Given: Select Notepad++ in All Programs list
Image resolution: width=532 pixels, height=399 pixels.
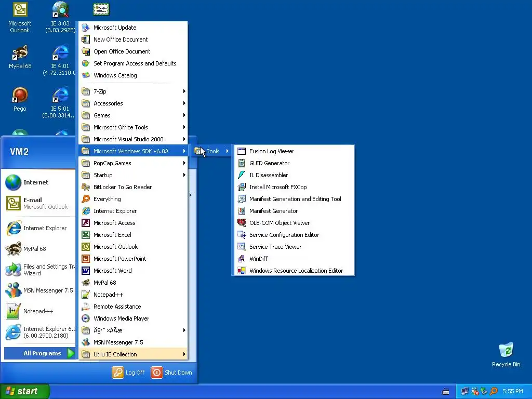Looking at the screenshot, I should pos(133,295).
